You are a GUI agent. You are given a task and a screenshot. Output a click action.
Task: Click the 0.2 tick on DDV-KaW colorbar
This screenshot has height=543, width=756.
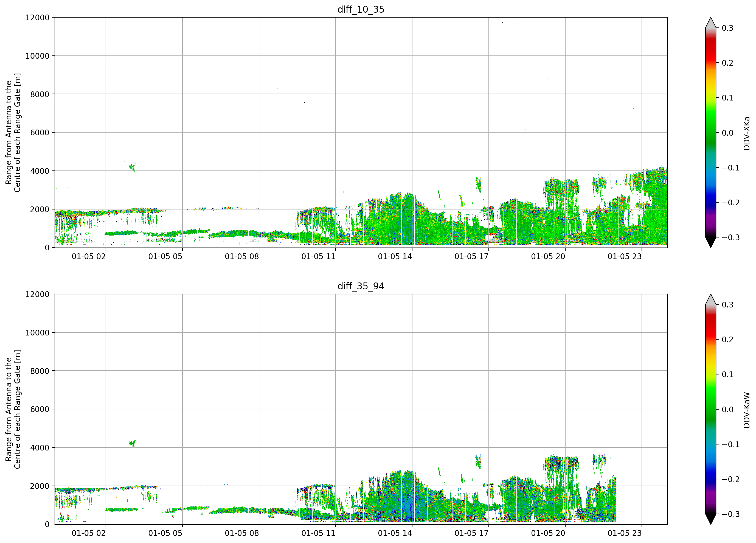(x=727, y=340)
